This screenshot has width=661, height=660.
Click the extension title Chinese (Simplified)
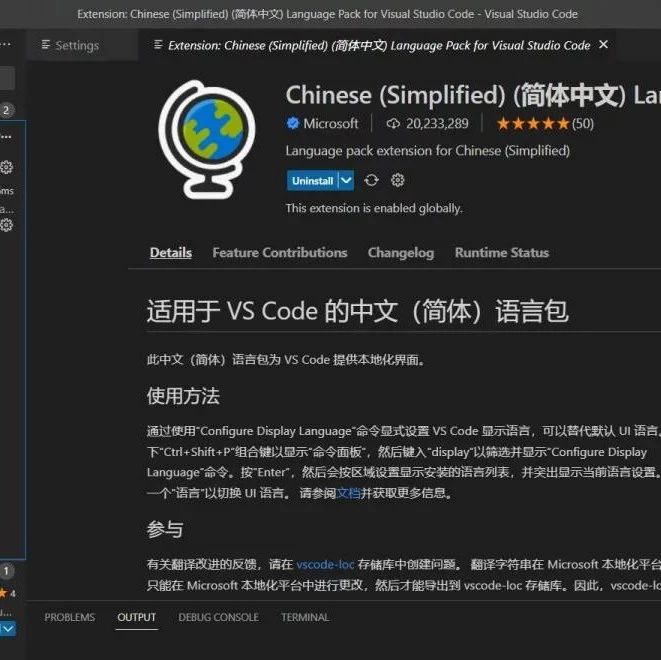pyautogui.click(x=473, y=95)
